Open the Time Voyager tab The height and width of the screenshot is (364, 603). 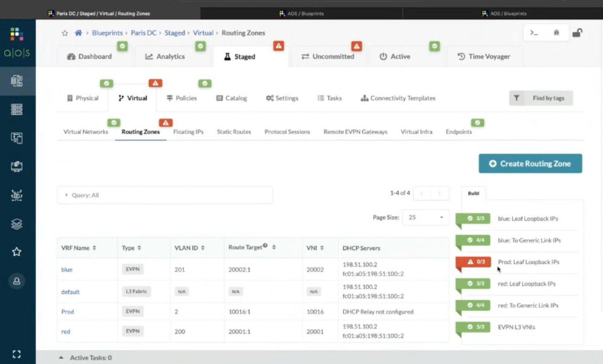click(484, 57)
